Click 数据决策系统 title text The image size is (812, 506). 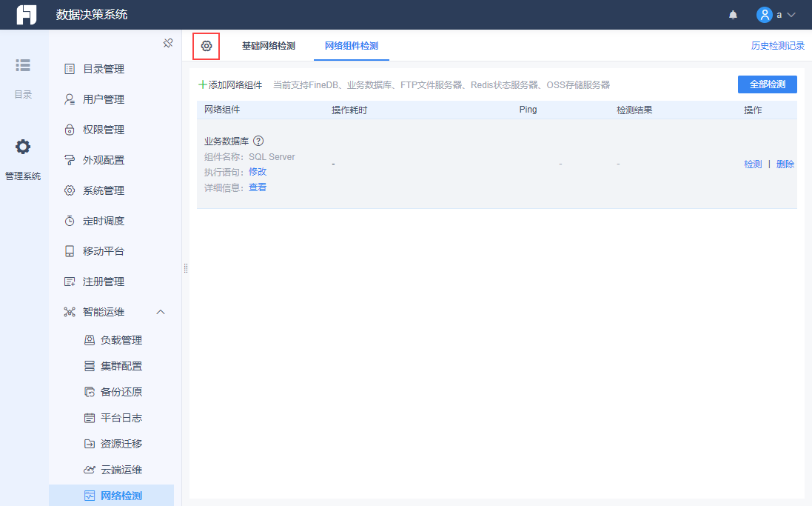92,15
